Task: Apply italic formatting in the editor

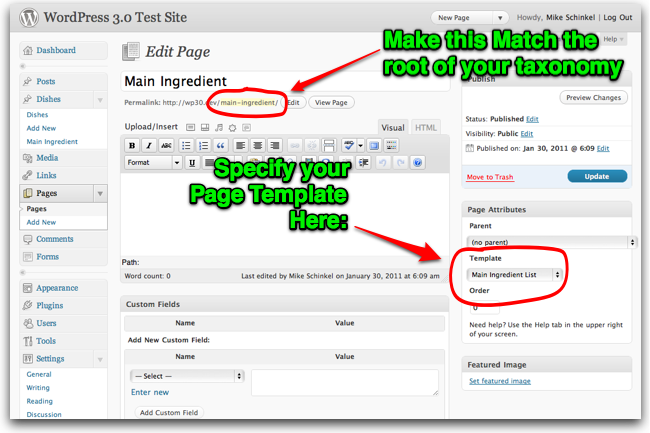Action: click(x=149, y=145)
